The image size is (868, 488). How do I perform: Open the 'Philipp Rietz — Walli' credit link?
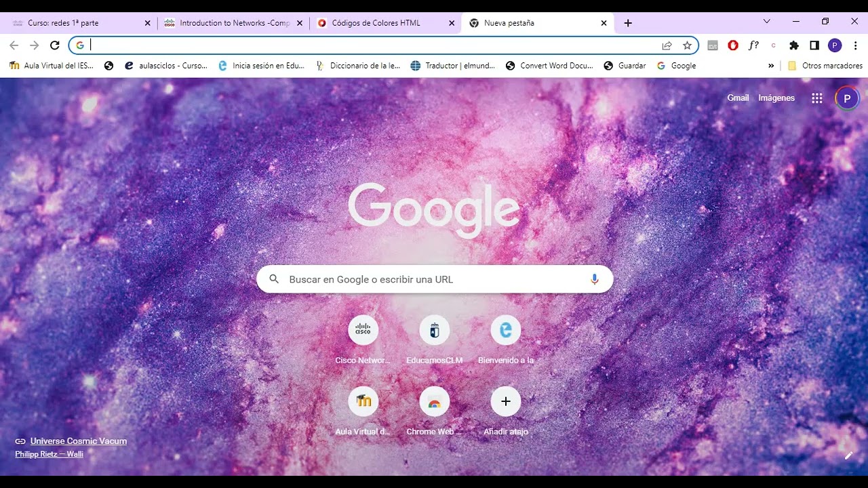tap(50, 454)
